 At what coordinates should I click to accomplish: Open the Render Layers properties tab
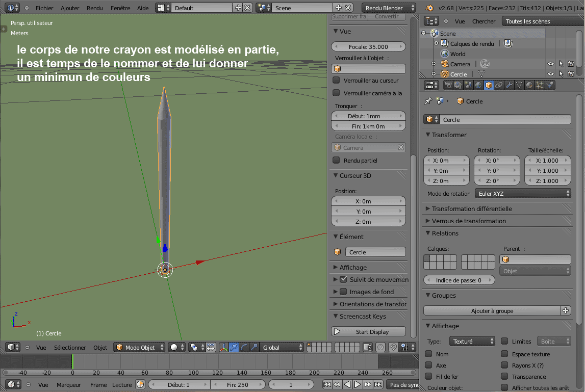click(x=458, y=86)
